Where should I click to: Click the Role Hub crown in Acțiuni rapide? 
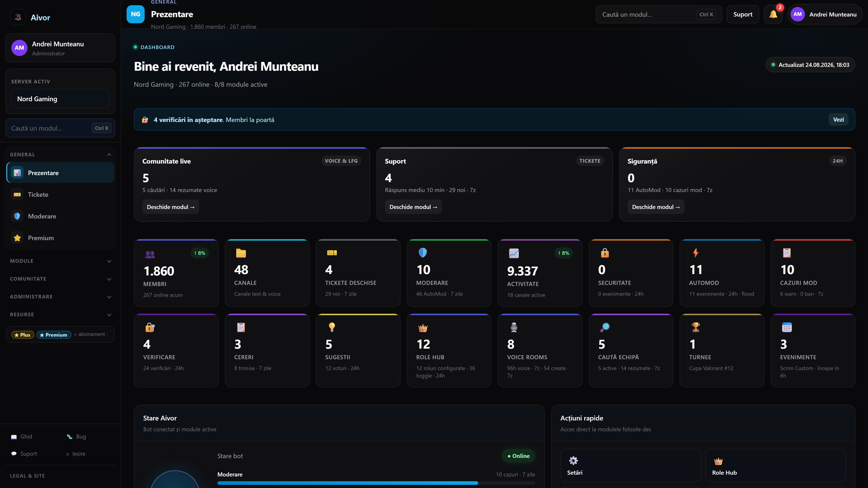pyautogui.click(x=718, y=461)
